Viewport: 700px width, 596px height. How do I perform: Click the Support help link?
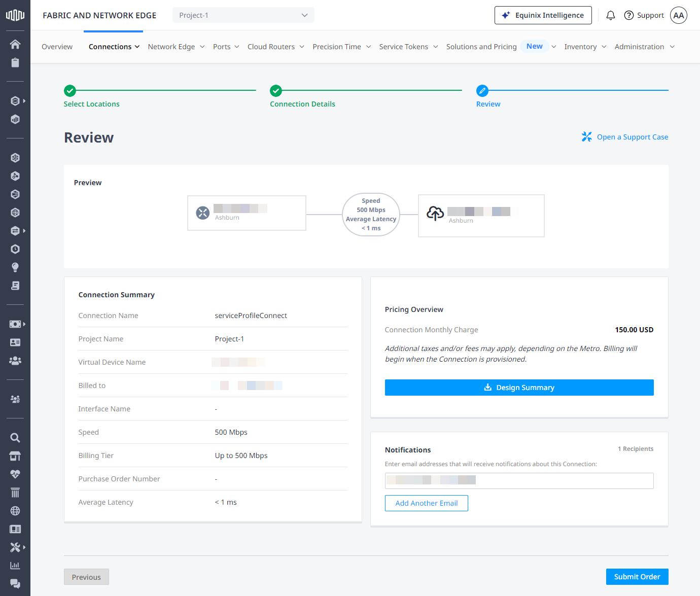(x=644, y=15)
